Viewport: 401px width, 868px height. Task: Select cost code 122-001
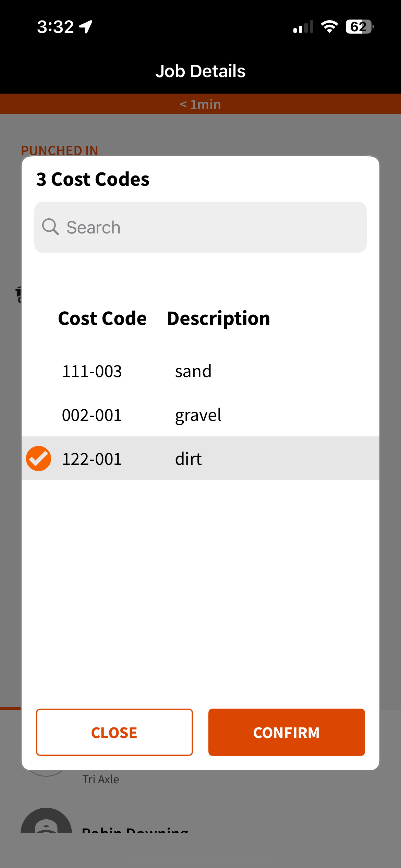point(92,459)
